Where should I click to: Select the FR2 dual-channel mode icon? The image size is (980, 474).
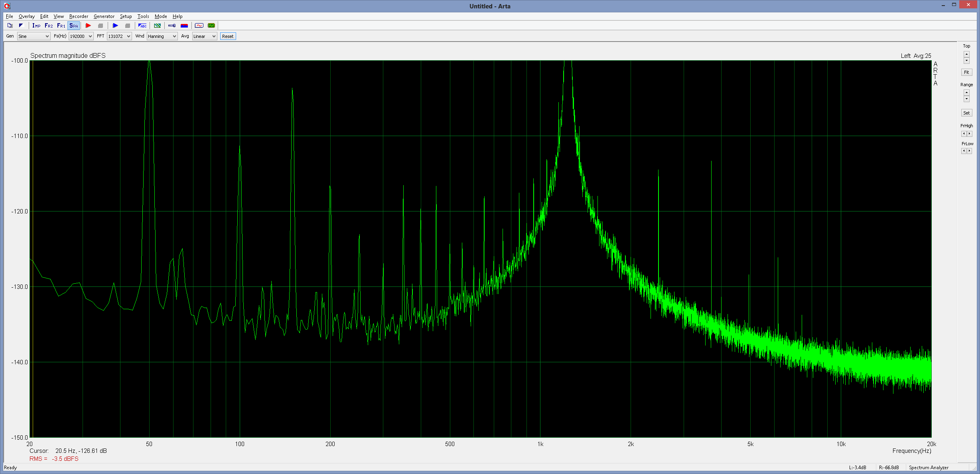[49, 26]
